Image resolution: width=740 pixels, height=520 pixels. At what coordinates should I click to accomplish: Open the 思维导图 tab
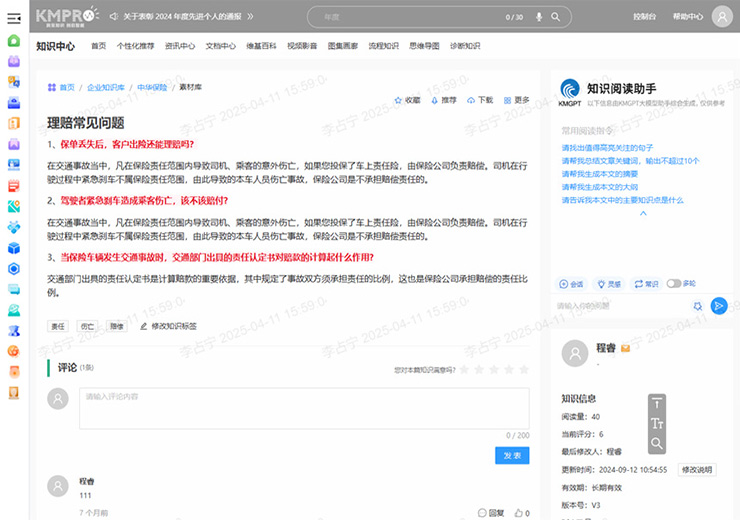tap(424, 46)
